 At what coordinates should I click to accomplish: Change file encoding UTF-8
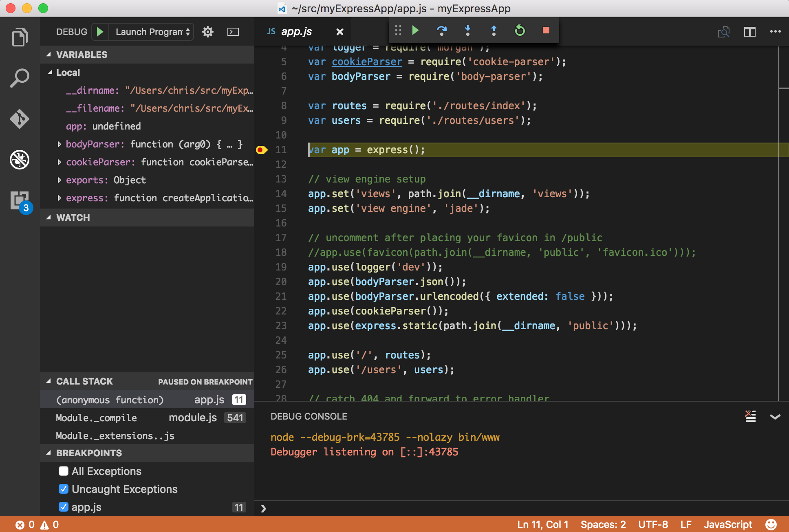[653, 524]
